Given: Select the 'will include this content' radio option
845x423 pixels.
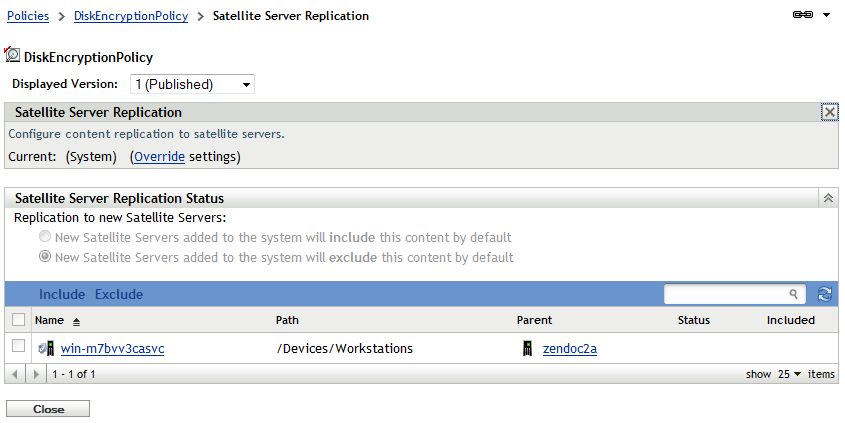Looking at the screenshot, I should point(45,238).
